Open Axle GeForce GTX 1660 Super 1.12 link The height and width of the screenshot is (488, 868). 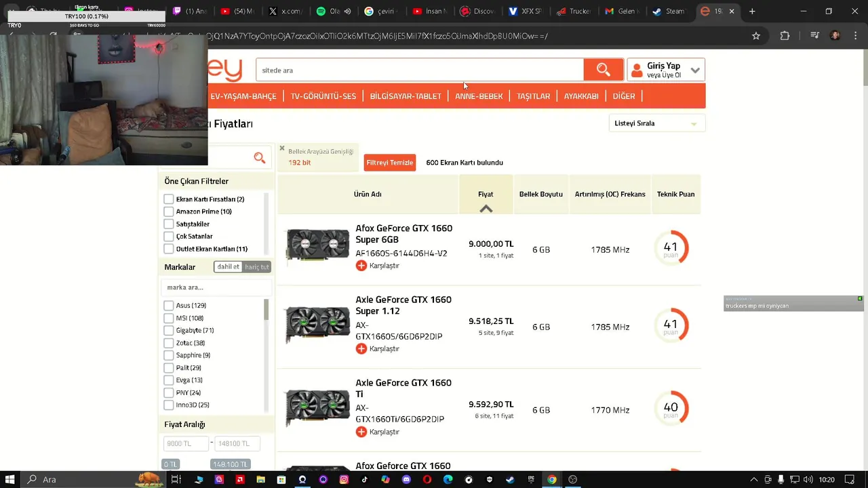click(x=403, y=305)
